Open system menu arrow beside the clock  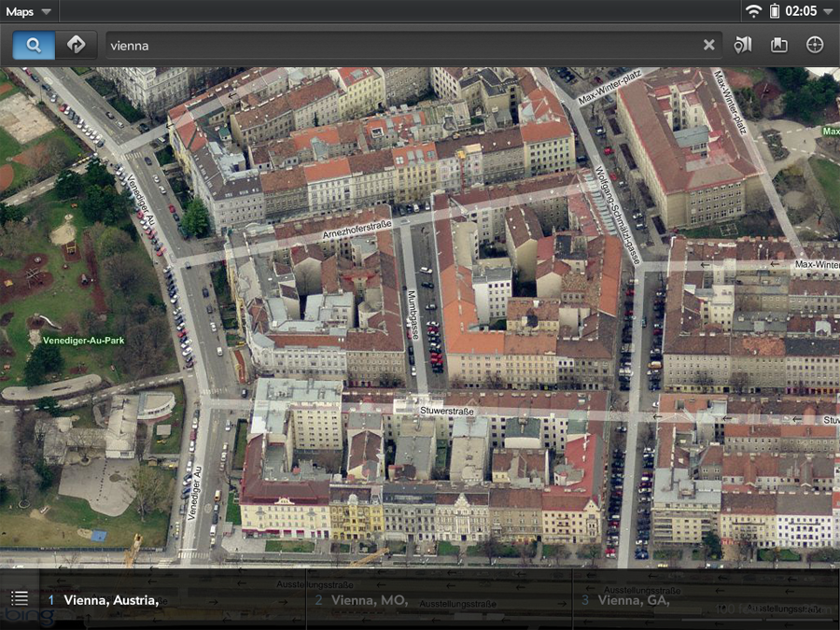point(828,11)
